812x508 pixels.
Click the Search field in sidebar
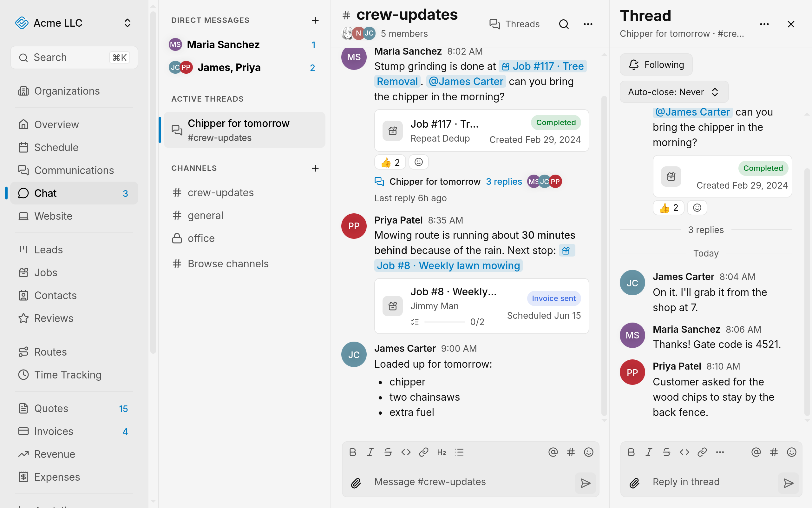click(74, 57)
